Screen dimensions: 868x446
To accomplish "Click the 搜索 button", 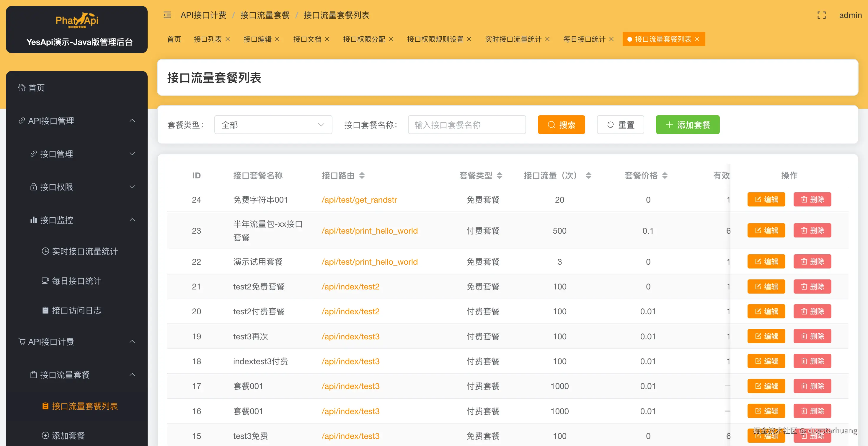I will coord(561,125).
